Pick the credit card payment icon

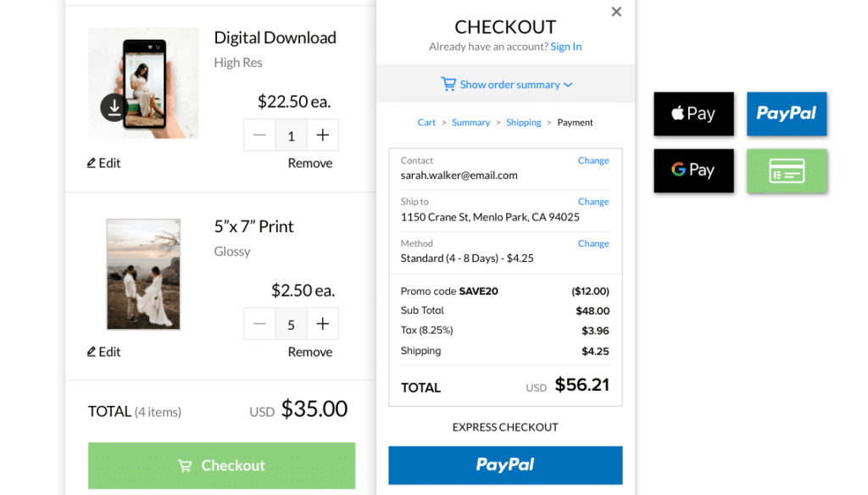tap(787, 170)
